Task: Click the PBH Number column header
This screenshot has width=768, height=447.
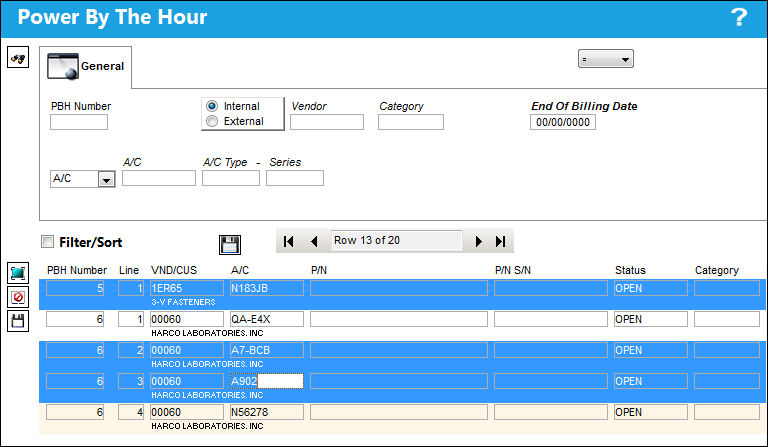Action: pyautogui.click(x=77, y=270)
